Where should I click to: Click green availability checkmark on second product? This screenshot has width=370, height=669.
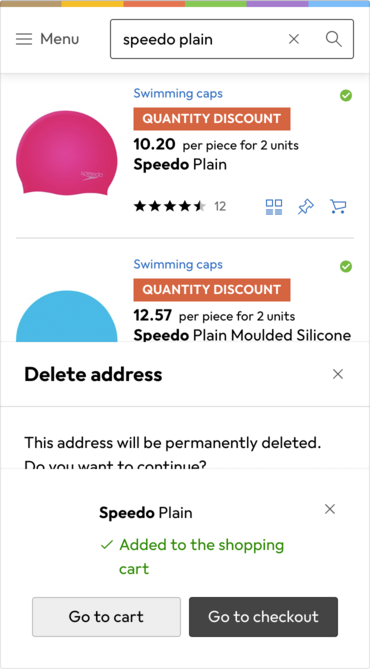click(x=346, y=267)
